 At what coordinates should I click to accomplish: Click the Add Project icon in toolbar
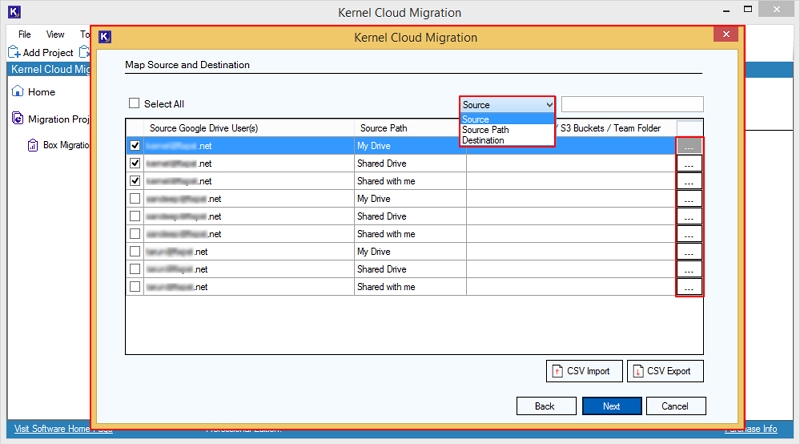[14, 52]
